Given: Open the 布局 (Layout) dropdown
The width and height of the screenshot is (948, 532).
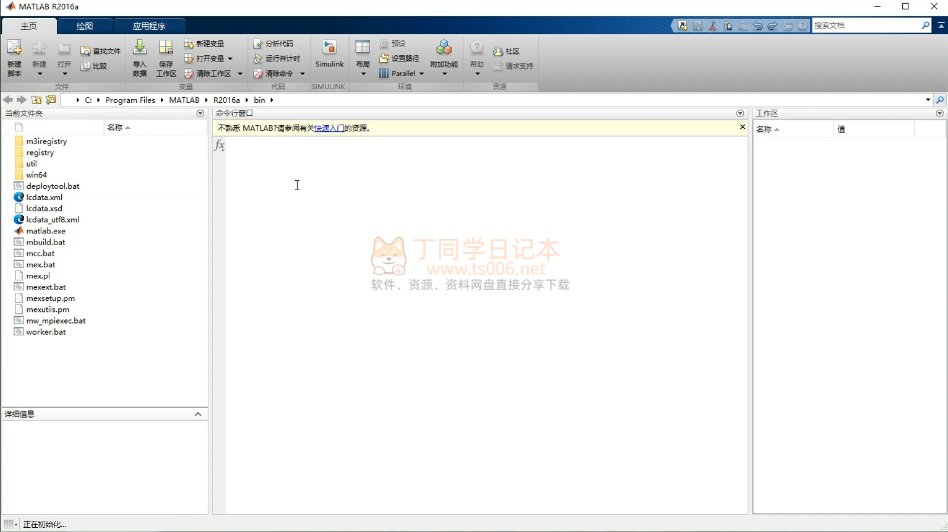Looking at the screenshot, I should click(363, 58).
